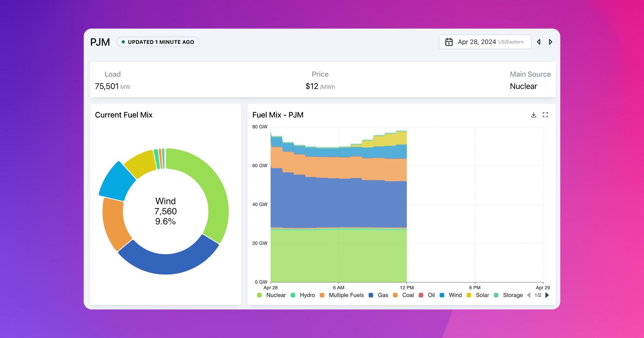Click the Main Source value Nuclear
The width and height of the screenshot is (644, 338).
point(523,86)
